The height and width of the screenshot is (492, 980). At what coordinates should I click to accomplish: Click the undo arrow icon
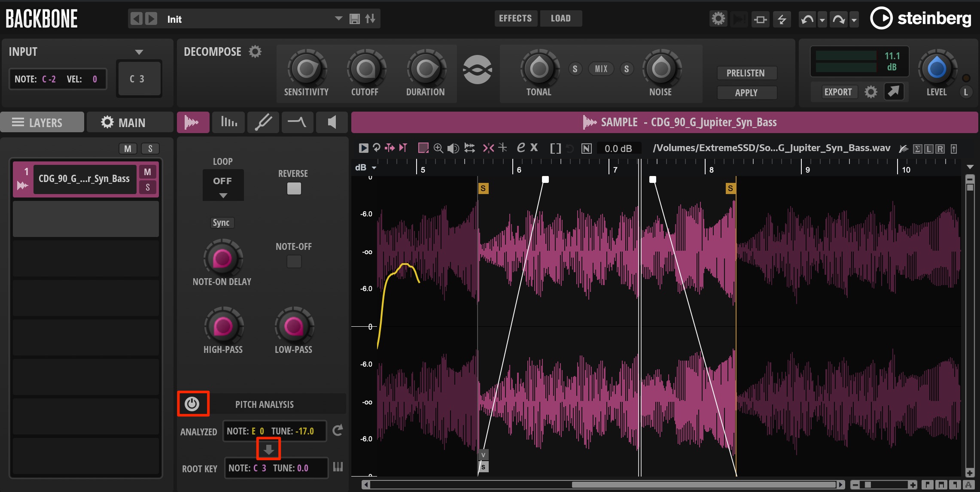click(807, 19)
